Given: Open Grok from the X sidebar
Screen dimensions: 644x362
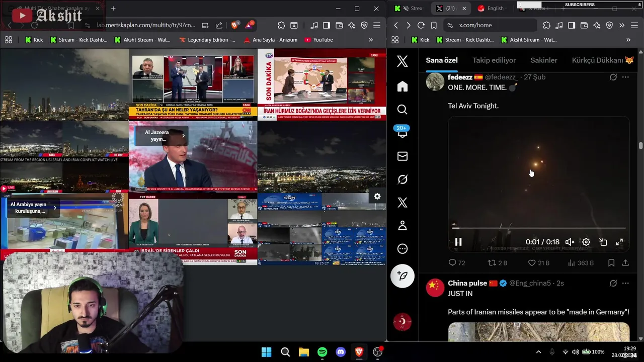Looking at the screenshot, I should (x=403, y=179).
